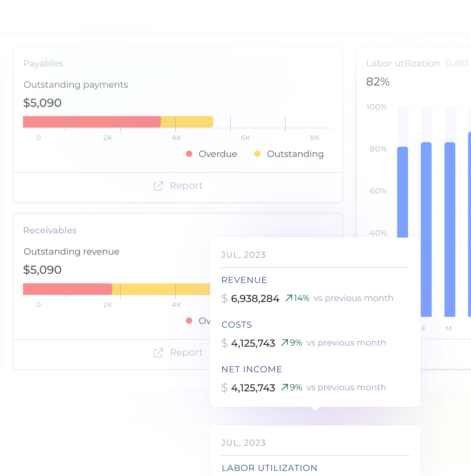The width and height of the screenshot is (471, 476).
Task: Click the 4K axis label in Payables
Action: [x=177, y=138]
